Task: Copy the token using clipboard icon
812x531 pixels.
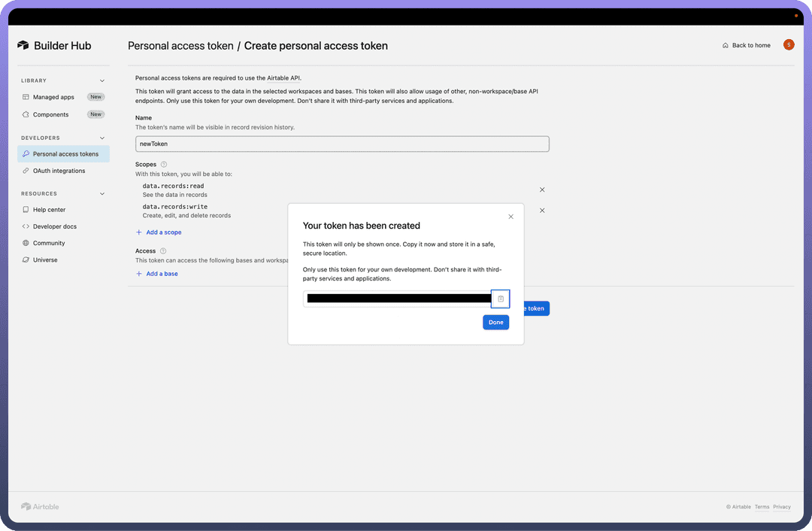Action: (501, 299)
